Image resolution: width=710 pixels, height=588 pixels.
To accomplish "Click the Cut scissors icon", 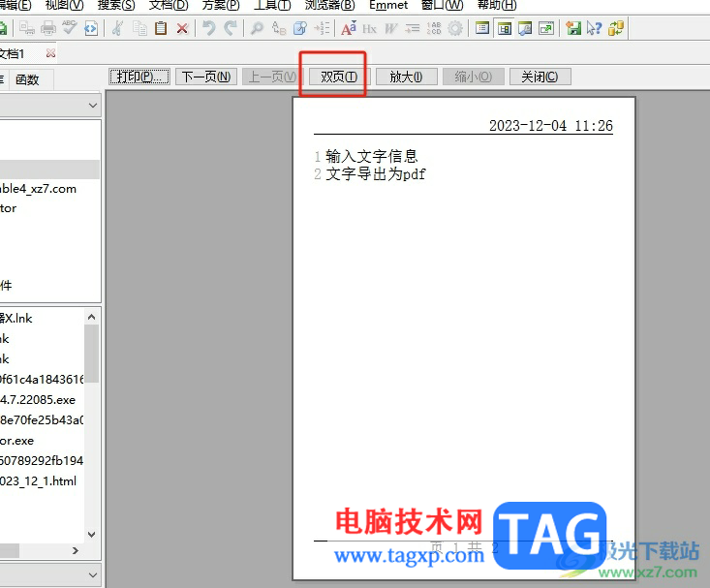I will [x=118, y=28].
